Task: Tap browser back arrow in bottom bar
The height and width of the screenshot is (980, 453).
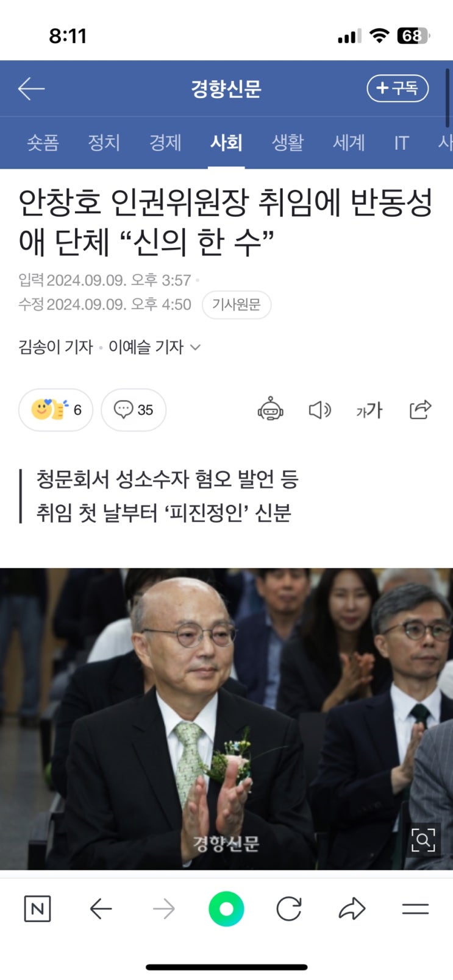Action: click(101, 909)
